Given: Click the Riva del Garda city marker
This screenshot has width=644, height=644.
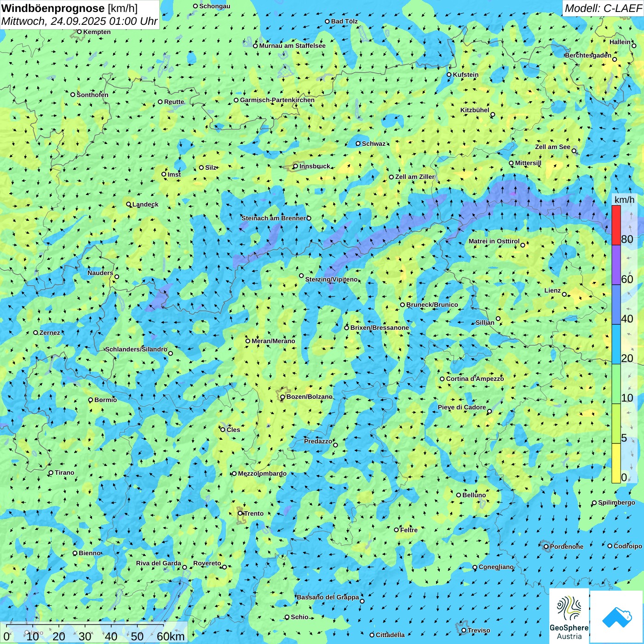Looking at the screenshot, I should [184, 567].
